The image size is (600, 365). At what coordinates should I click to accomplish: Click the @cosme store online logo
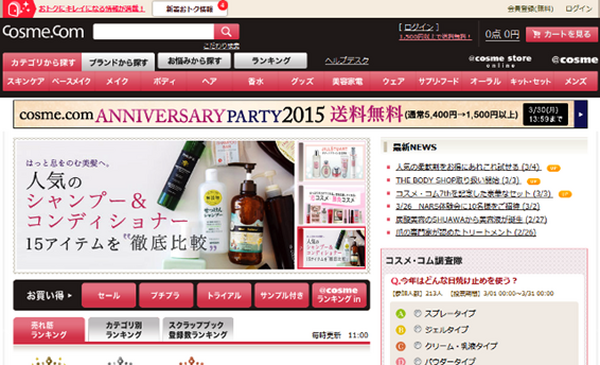click(500, 60)
